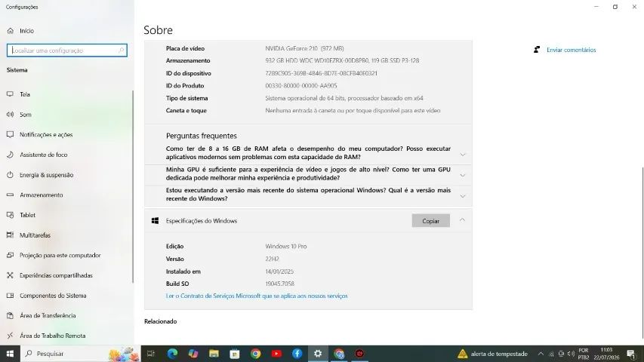Open the Contrato de Serviços Microsoft link
Image resolution: width=644 pixels, height=362 pixels.
257,296
